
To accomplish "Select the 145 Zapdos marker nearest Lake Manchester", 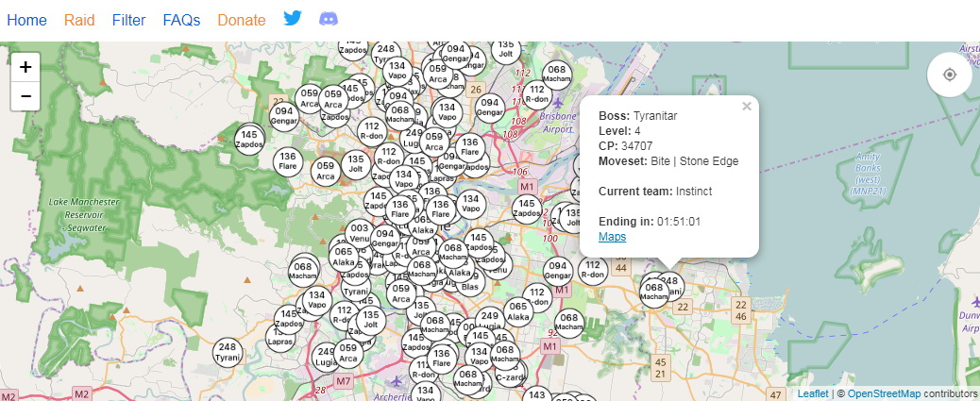I will coord(249,139).
